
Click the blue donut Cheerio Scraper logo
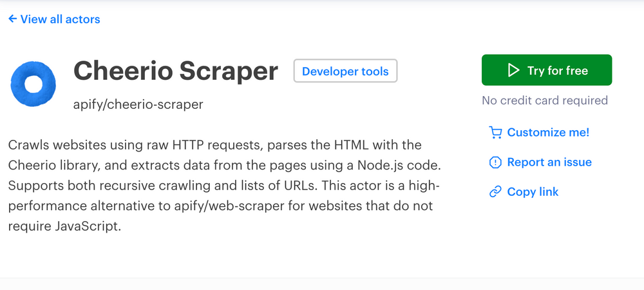tap(33, 84)
